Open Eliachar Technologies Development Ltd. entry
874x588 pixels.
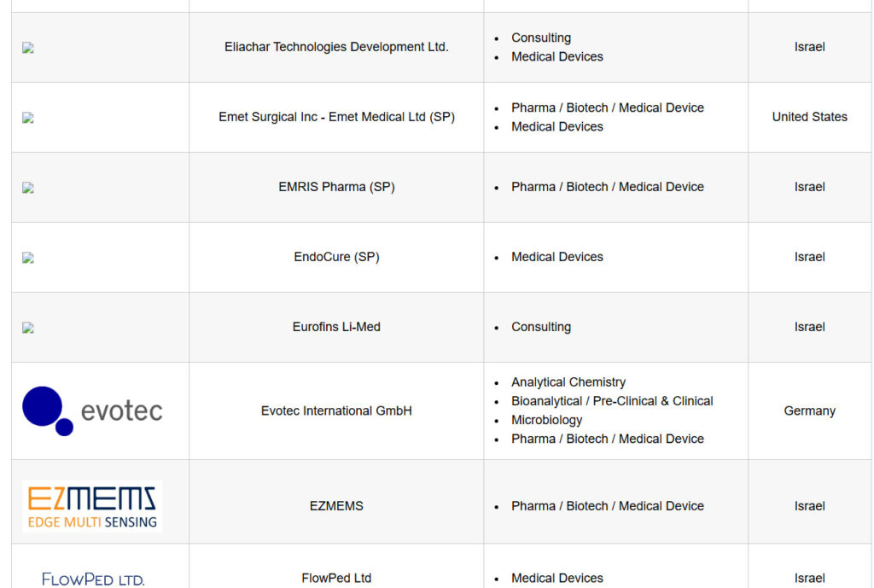point(336,47)
